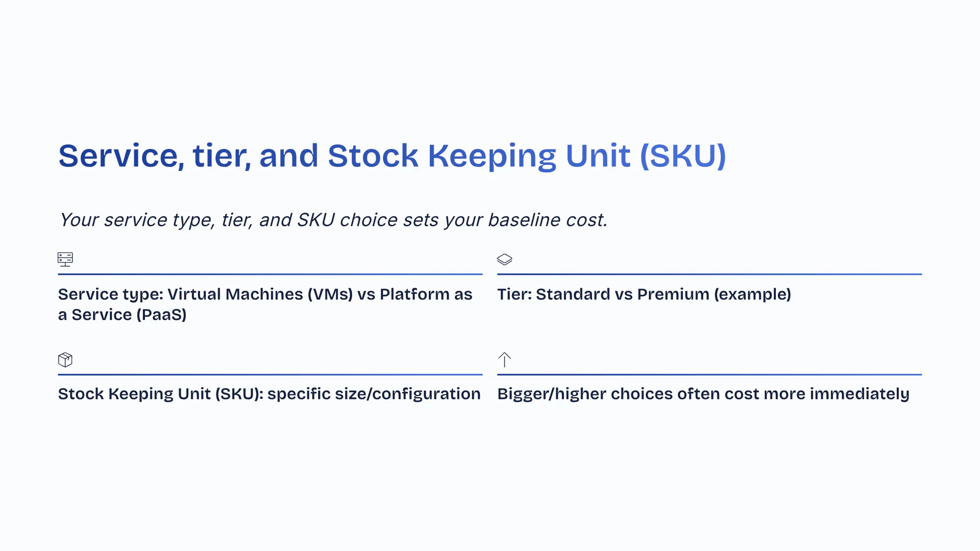The width and height of the screenshot is (980, 551).
Task: Click the italic subtitle about baseline cost
Action: (333, 220)
